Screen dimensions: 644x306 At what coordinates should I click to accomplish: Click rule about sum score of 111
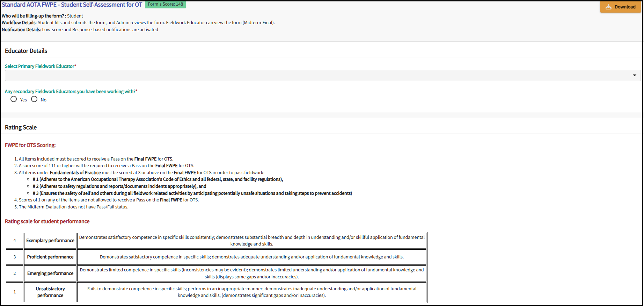(x=107, y=166)
